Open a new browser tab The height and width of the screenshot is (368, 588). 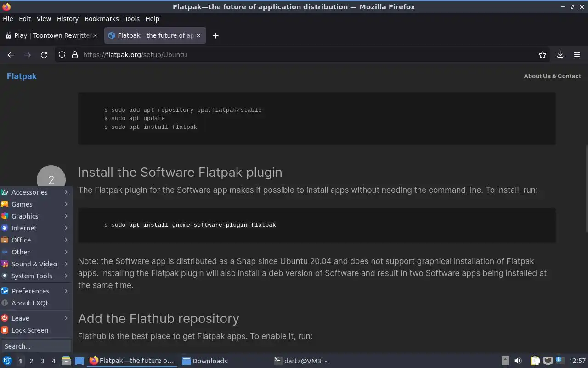click(215, 35)
